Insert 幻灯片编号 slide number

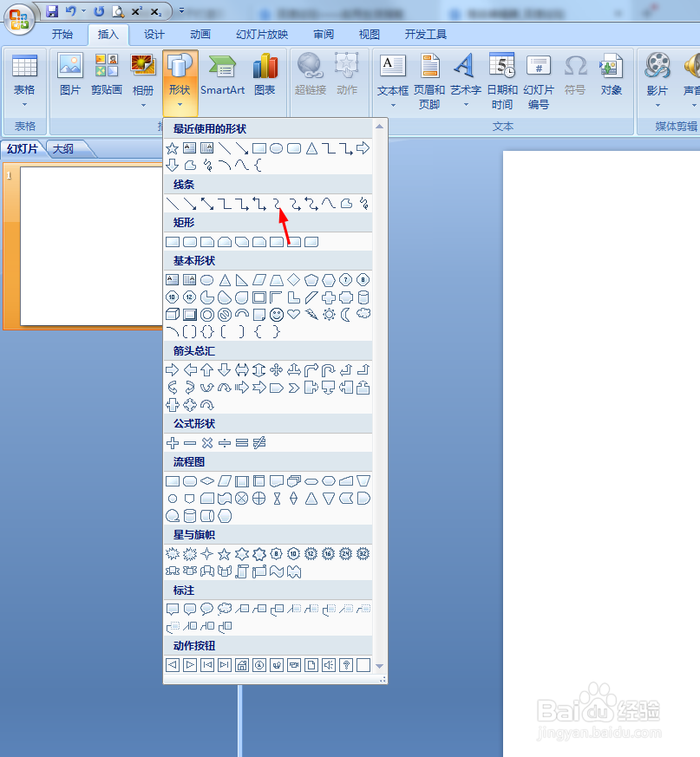tap(539, 82)
